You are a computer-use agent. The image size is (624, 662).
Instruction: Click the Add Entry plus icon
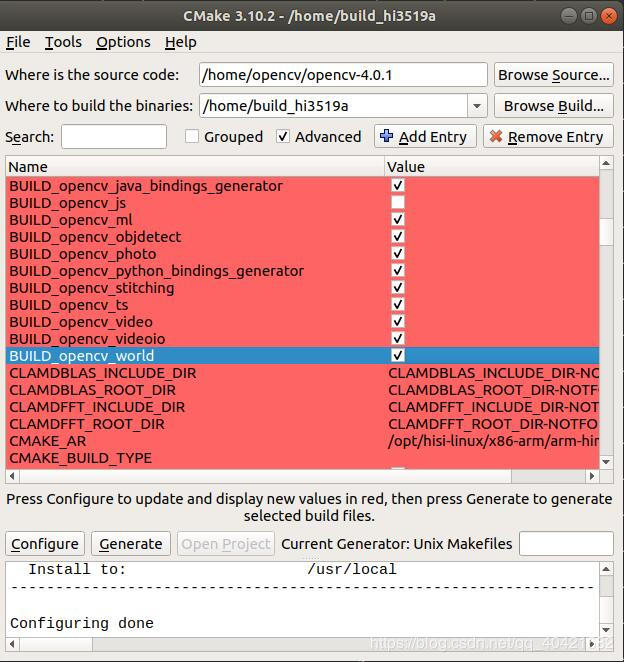point(386,136)
